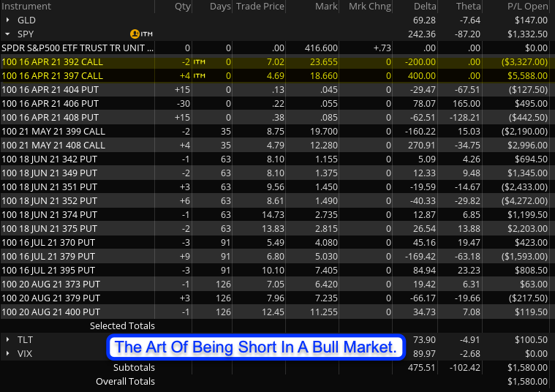Sort by the Days column header
The image size is (555, 392).
coord(220,7)
